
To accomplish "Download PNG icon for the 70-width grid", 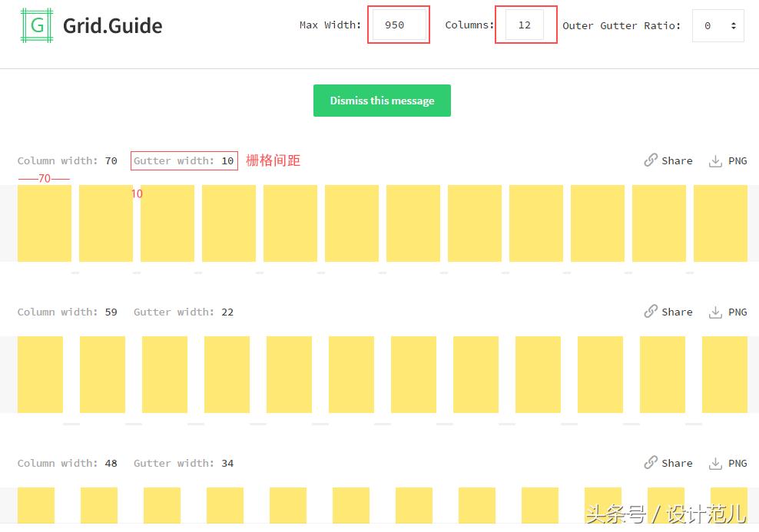I will pos(715,160).
